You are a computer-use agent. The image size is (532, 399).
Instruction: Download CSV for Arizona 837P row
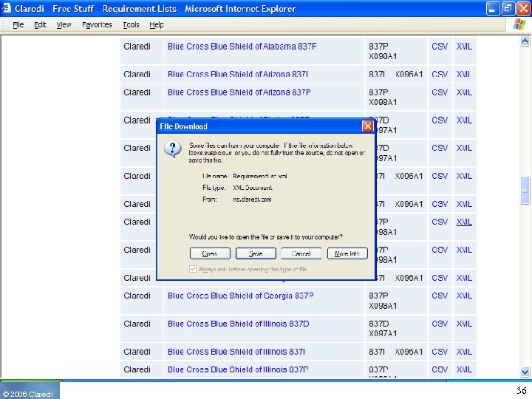(x=440, y=92)
